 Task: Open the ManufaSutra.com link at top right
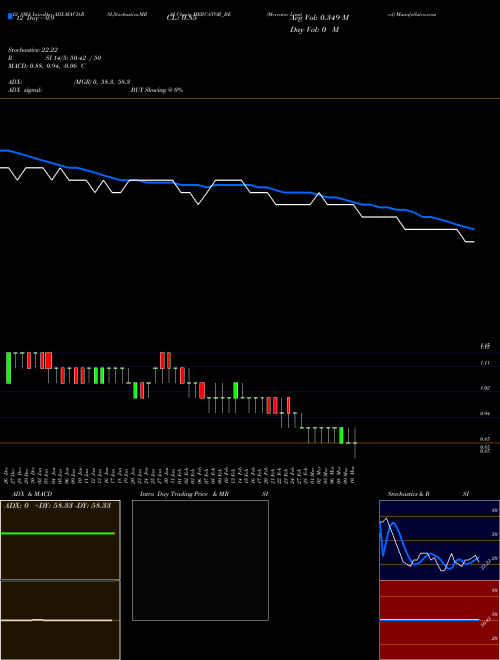412,14
